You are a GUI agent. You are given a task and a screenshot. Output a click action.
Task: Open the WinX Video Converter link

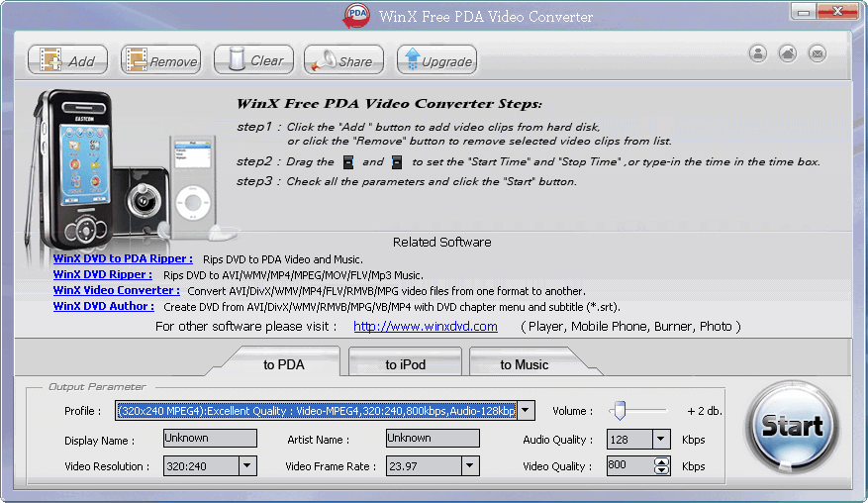(116, 290)
